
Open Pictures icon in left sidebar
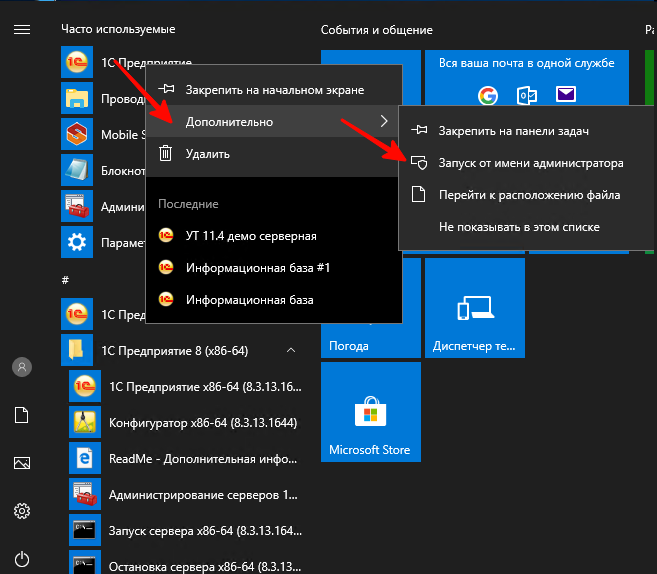tap(22, 463)
